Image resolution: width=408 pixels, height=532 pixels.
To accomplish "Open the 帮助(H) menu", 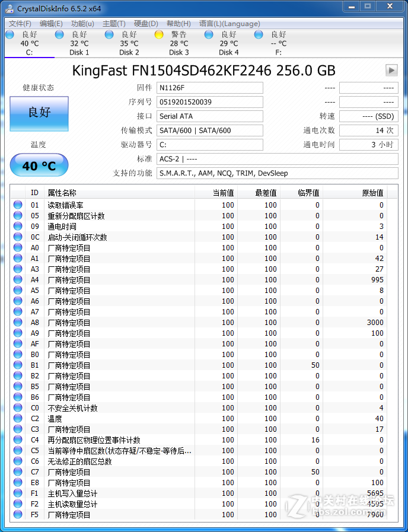I will point(179,24).
